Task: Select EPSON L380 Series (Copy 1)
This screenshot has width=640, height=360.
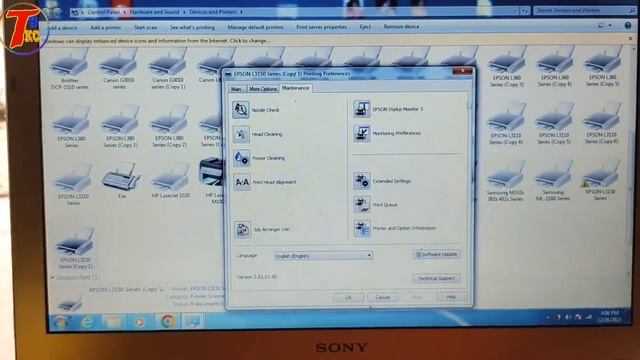Action: (x=120, y=127)
